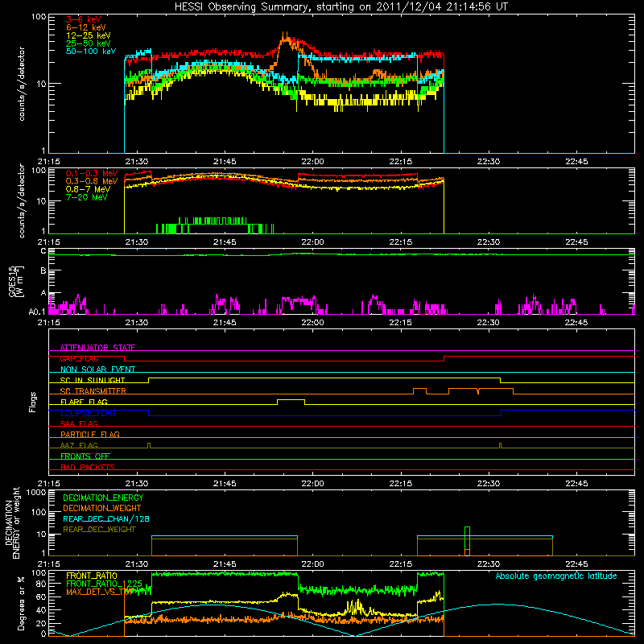Select the 50-100 keV legend label
Viewport: 644px width, 644px height.
tap(91, 52)
